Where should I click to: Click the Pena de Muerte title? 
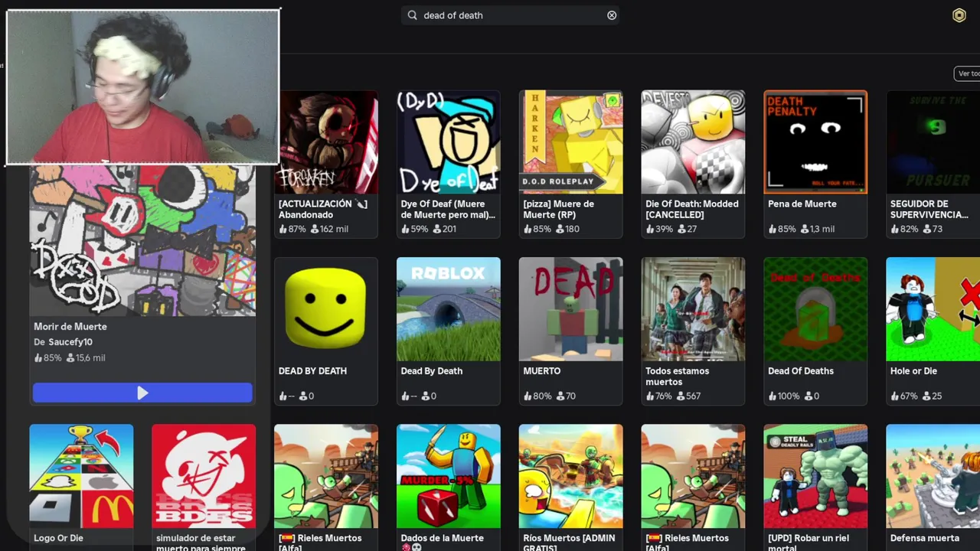802,204
